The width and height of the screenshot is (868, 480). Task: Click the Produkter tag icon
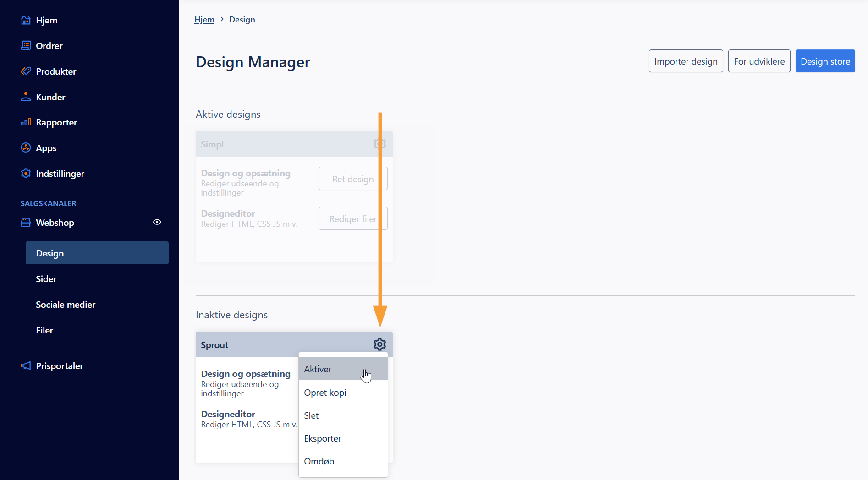tap(26, 71)
